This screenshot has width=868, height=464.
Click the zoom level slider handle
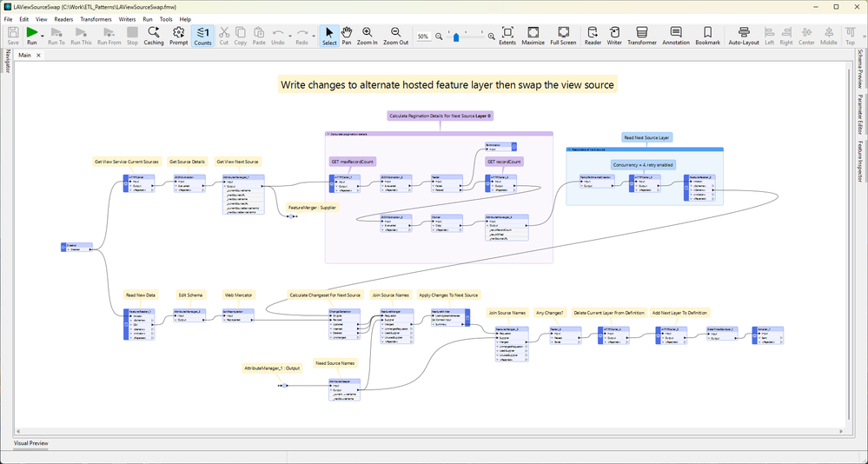pyautogui.click(x=458, y=36)
